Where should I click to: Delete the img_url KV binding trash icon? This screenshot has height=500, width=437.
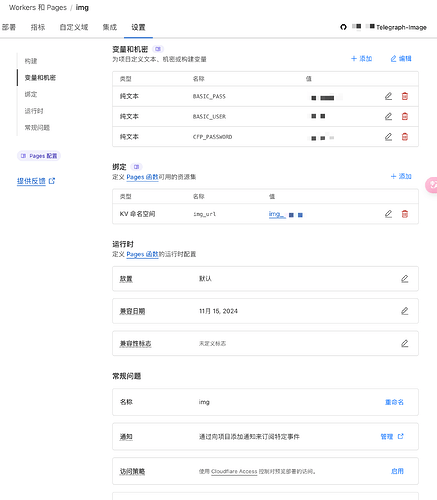coord(405,214)
